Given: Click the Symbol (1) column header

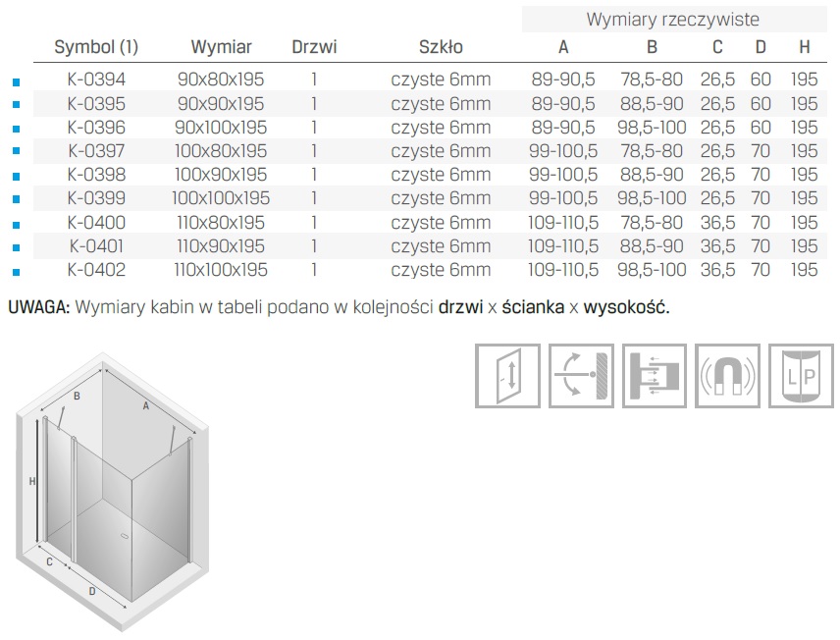Looking at the screenshot, I should [x=96, y=46].
